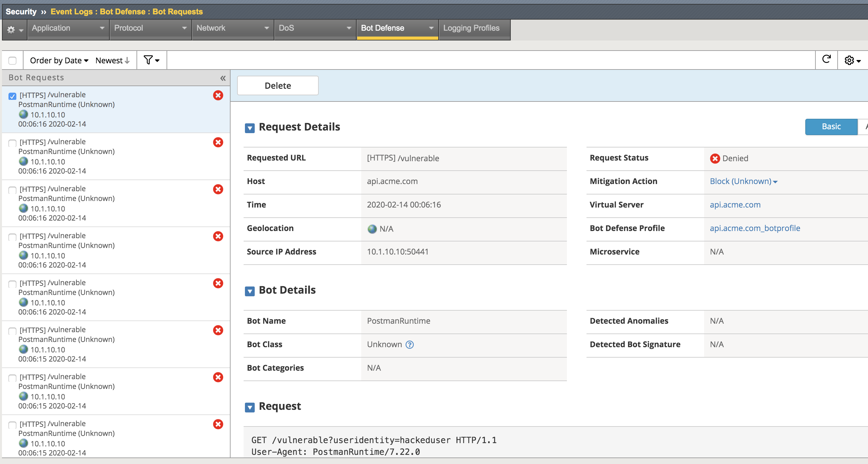The width and height of the screenshot is (868, 464).
Task: Open the gear menu left of Application tab
Action: tap(14, 30)
